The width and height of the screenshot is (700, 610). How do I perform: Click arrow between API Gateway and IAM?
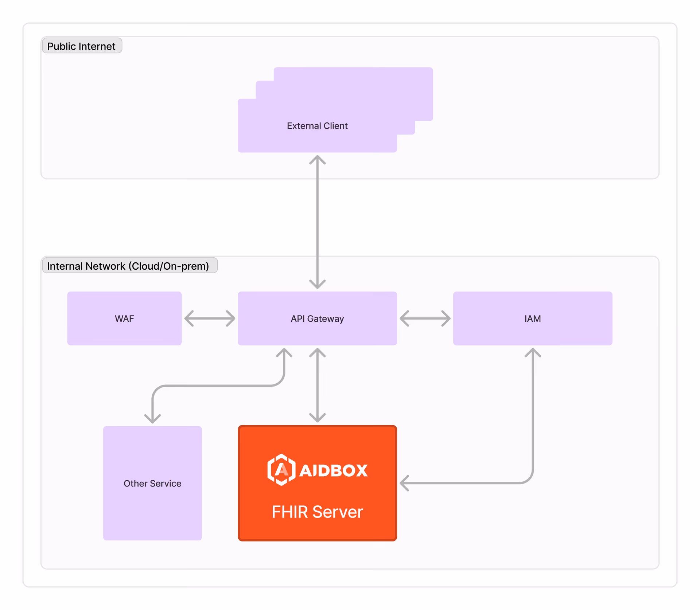(425, 318)
